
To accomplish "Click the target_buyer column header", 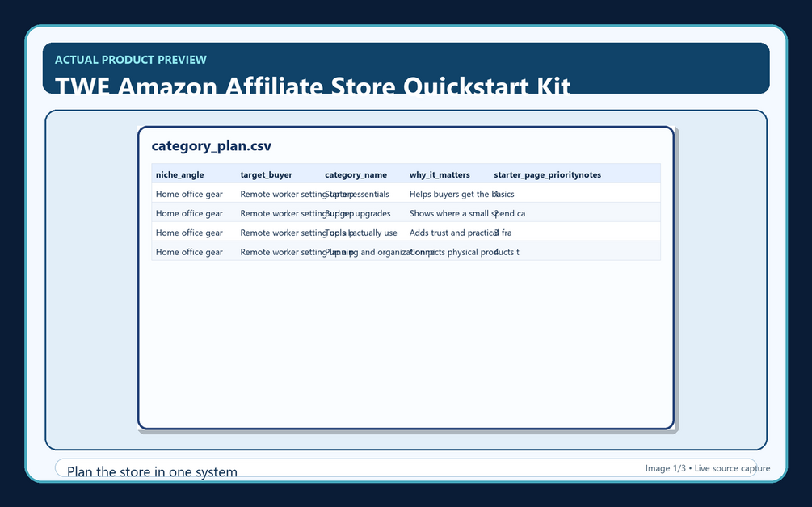I will [266, 175].
